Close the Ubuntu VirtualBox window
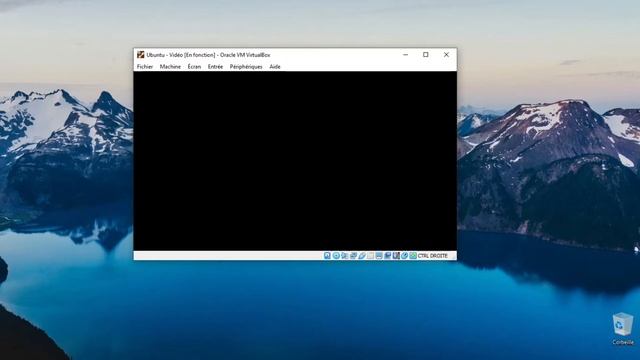 pyautogui.click(x=446, y=55)
